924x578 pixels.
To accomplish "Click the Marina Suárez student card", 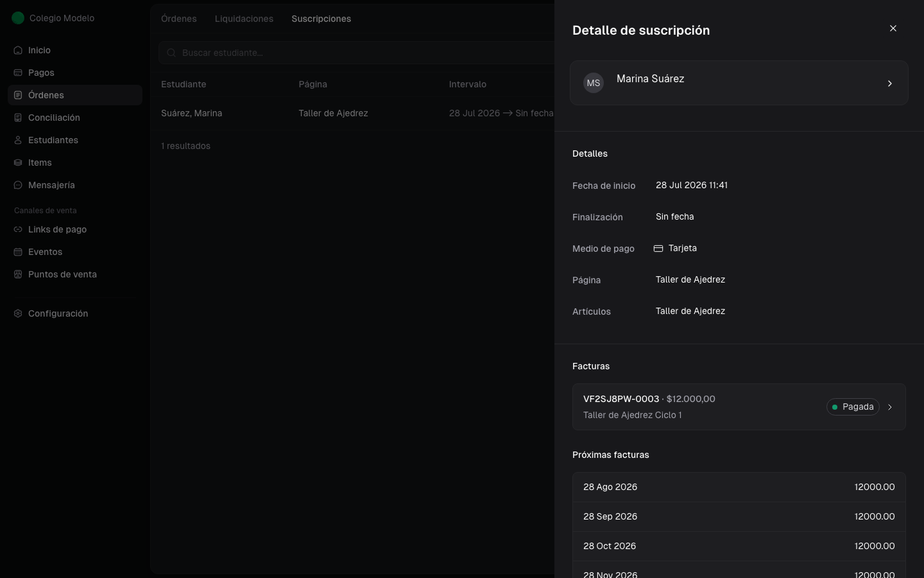I will 739,83.
